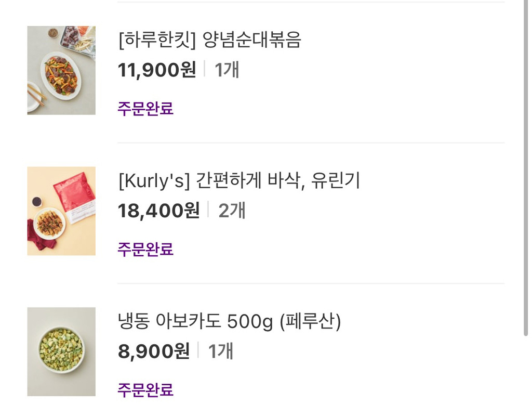Open the 양념순대볶음 product thumbnail

click(61, 70)
